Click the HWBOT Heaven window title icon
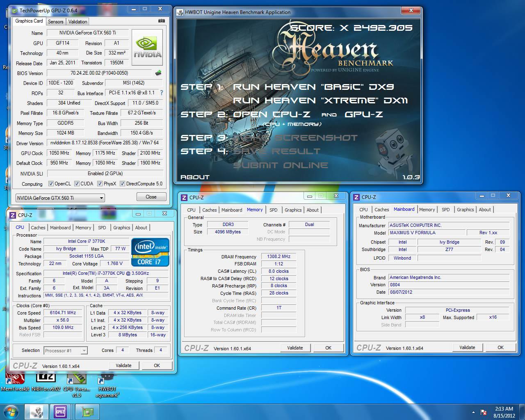525x420 pixels. pyautogui.click(x=180, y=12)
